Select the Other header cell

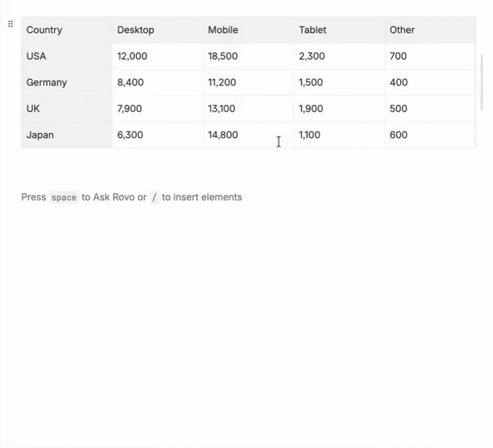(x=430, y=30)
